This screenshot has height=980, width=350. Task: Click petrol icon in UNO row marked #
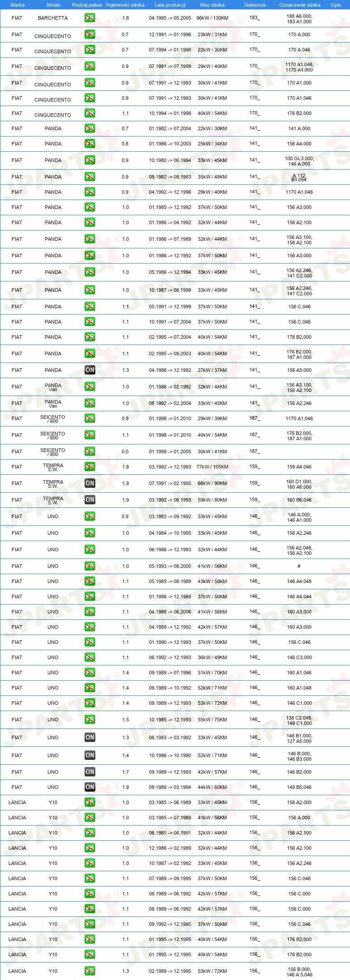pos(90,566)
